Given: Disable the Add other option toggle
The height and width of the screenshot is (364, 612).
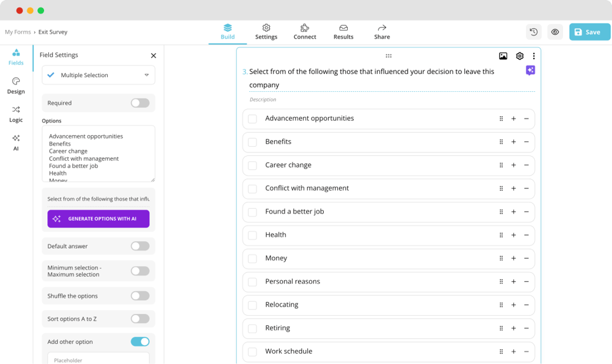Looking at the screenshot, I should 140,342.
